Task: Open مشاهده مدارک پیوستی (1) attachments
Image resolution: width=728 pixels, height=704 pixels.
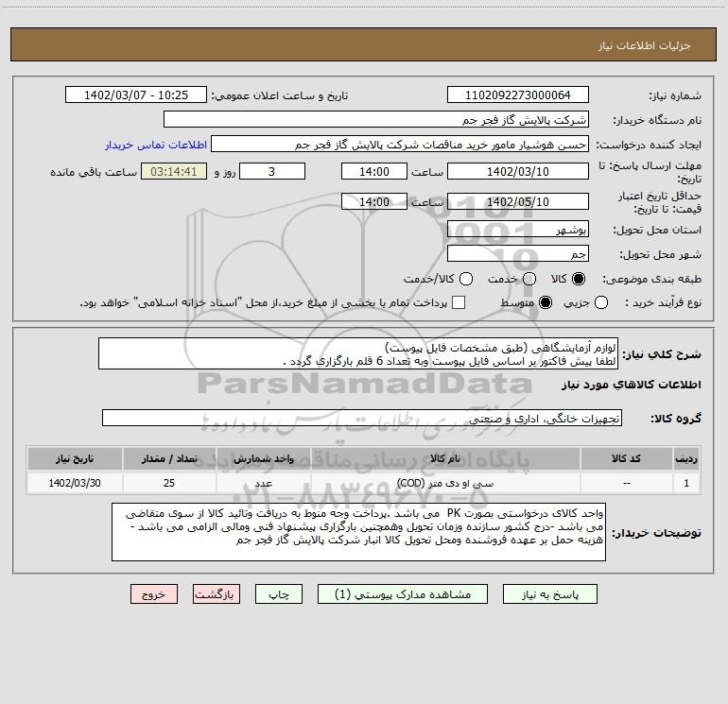Action: [403, 594]
